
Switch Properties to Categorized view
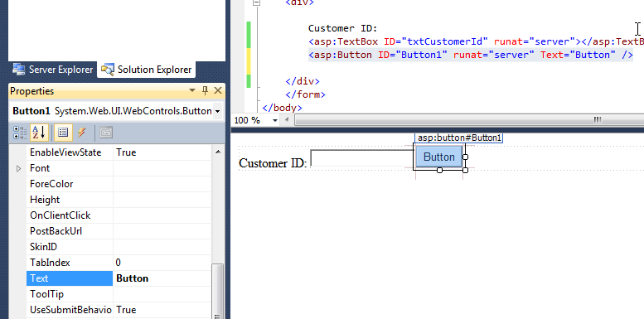click(x=19, y=133)
